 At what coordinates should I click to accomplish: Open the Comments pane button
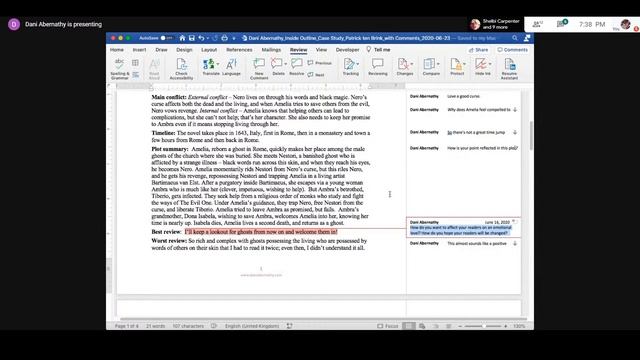[512, 50]
